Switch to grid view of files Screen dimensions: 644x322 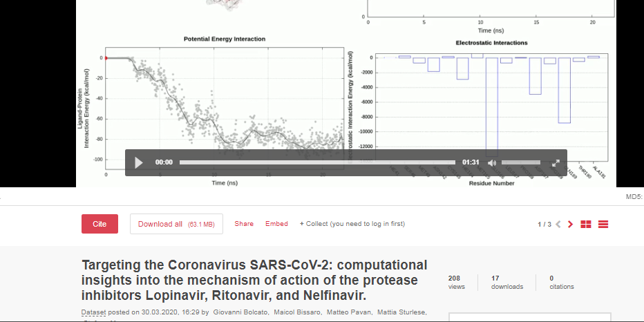tap(586, 224)
